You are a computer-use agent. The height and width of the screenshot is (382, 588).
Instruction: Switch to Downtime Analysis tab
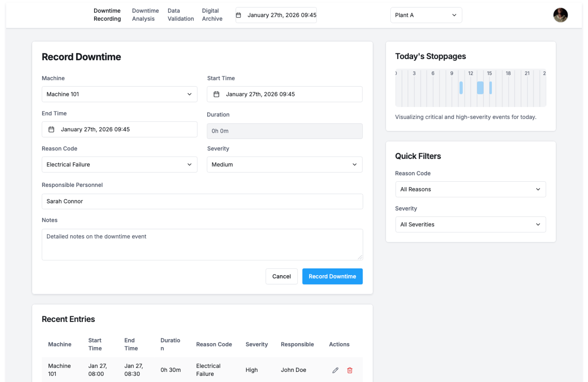click(145, 15)
